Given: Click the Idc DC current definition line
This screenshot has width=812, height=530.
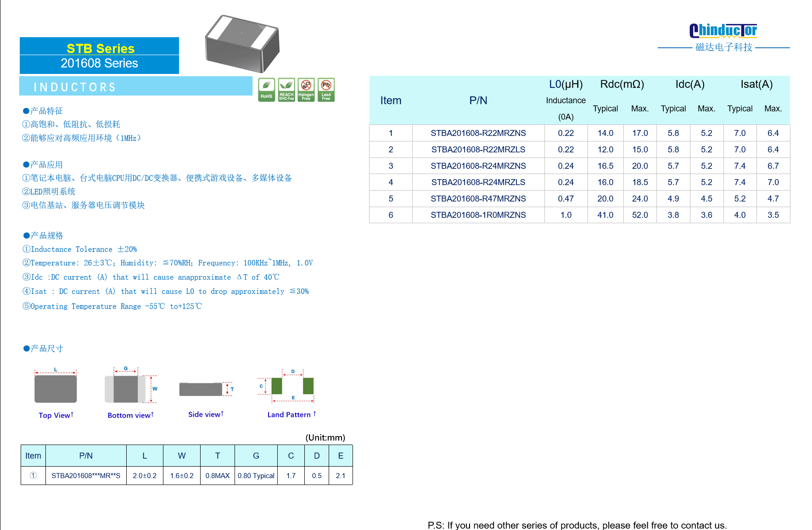Looking at the screenshot, I should coord(151,277).
